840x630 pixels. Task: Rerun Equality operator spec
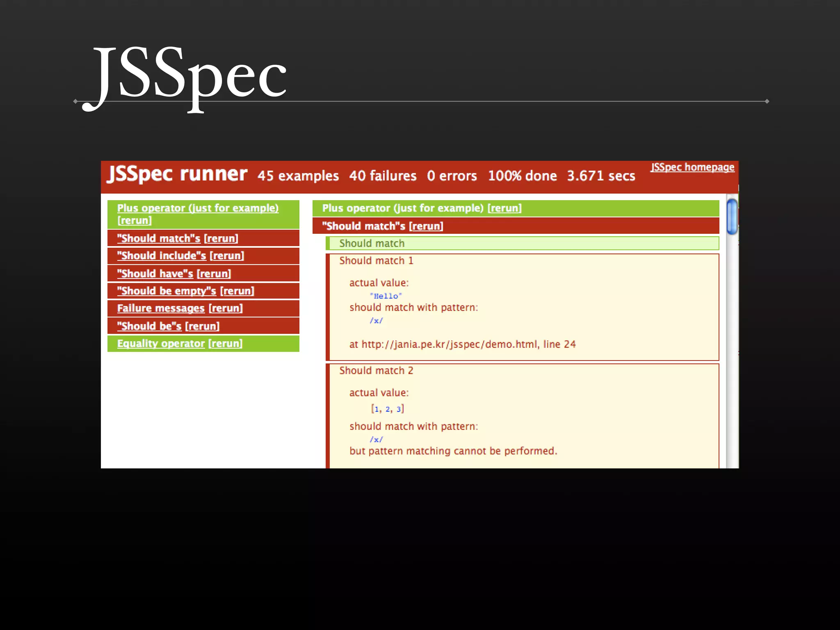coord(225,343)
